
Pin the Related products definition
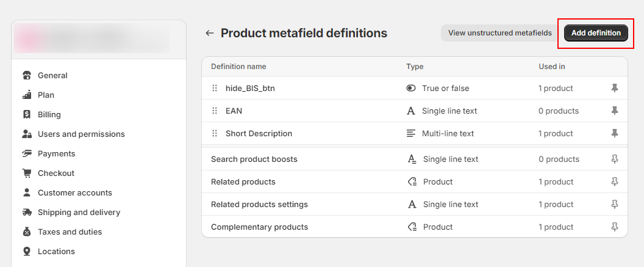tap(615, 181)
